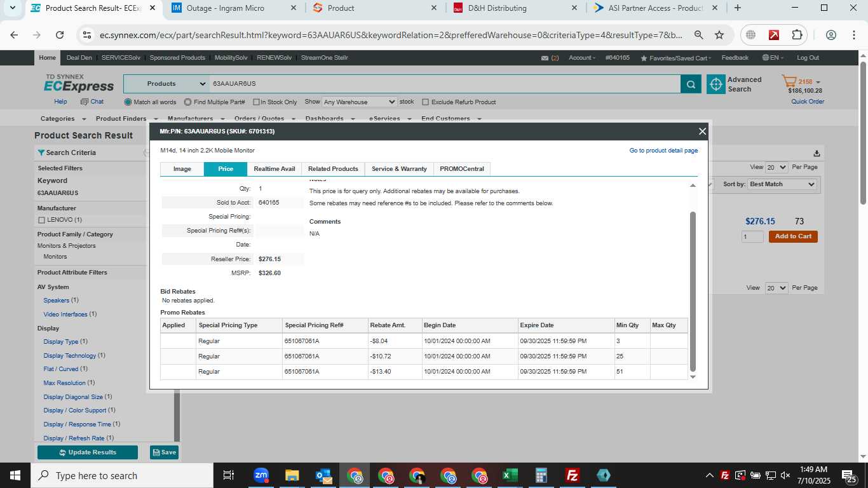The width and height of the screenshot is (868, 488).
Task: Click the quantity input box
Action: [x=752, y=236]
